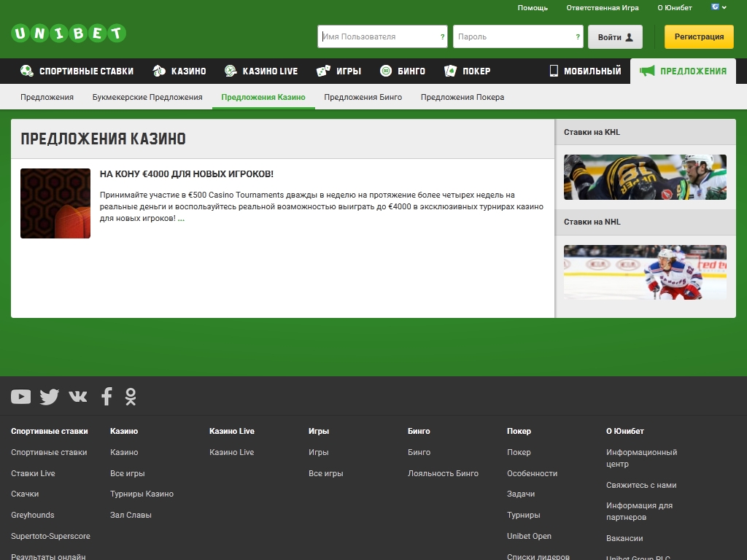Open the Twitter social icon
Screen dimensions: 747x560
coord(49,397)
